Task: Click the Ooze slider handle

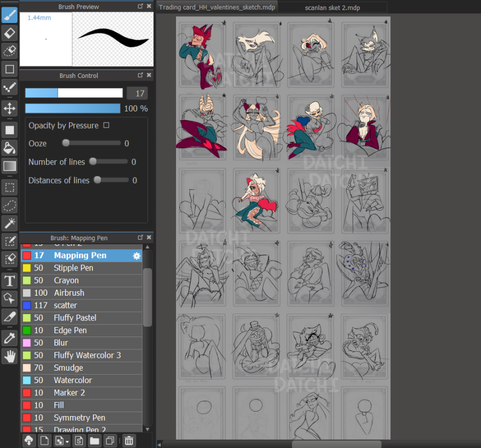Action: [x=66, y=143]
